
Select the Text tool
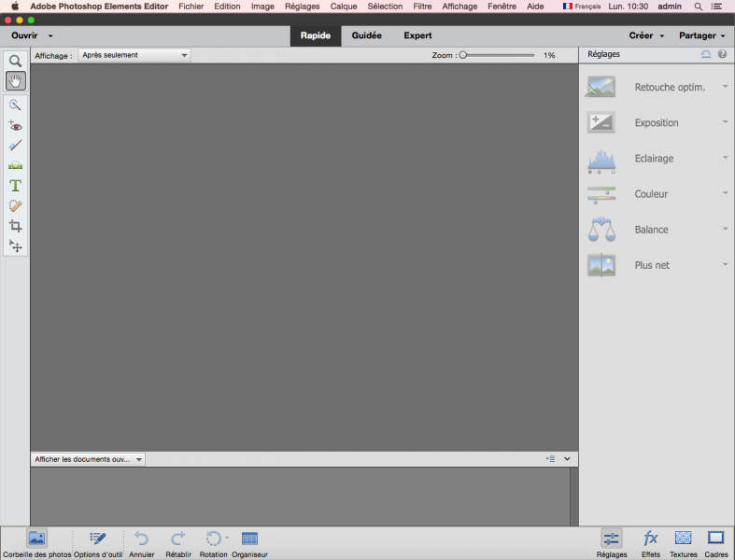15,186
